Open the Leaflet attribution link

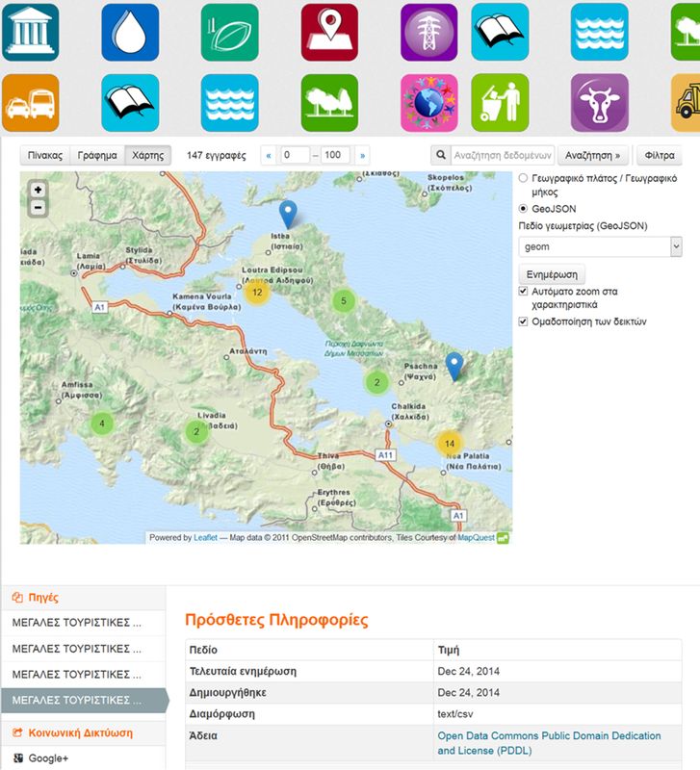click(205, 538)
